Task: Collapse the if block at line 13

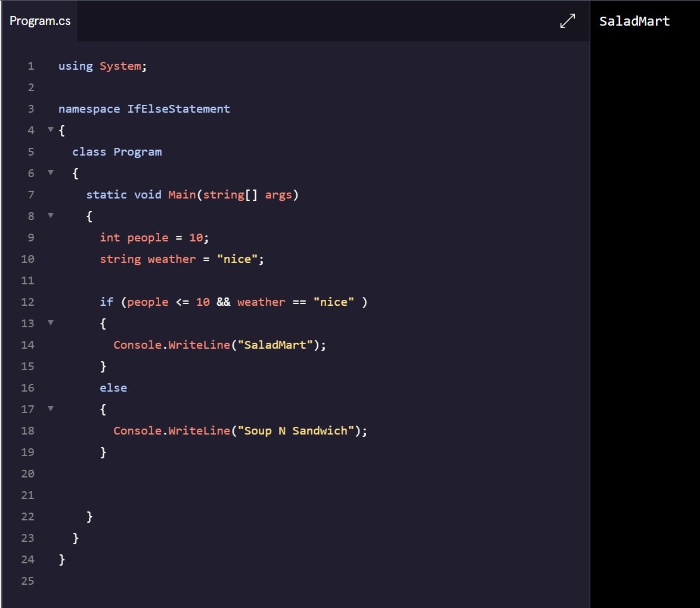Action: click(51, 322)
